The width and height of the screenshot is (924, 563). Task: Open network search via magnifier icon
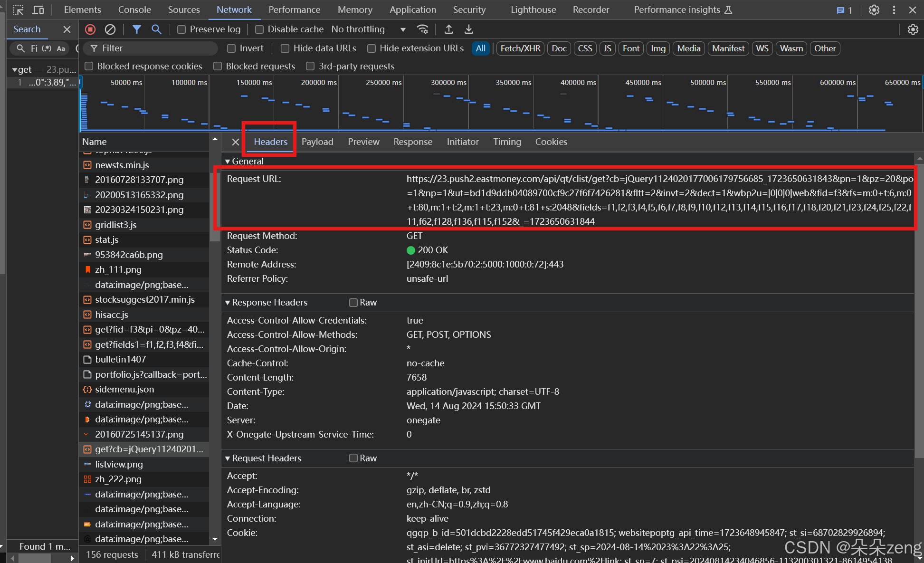(x=156, y=29)
